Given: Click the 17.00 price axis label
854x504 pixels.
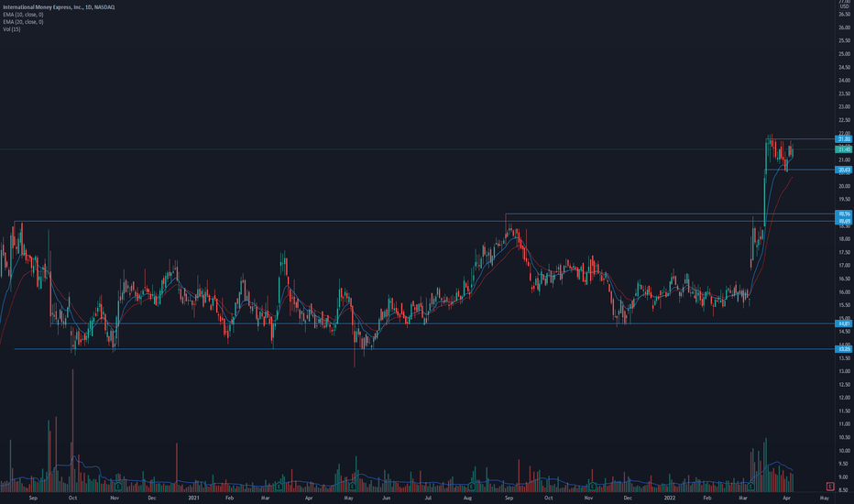Looking at the screenshot, I should [844, 266].
